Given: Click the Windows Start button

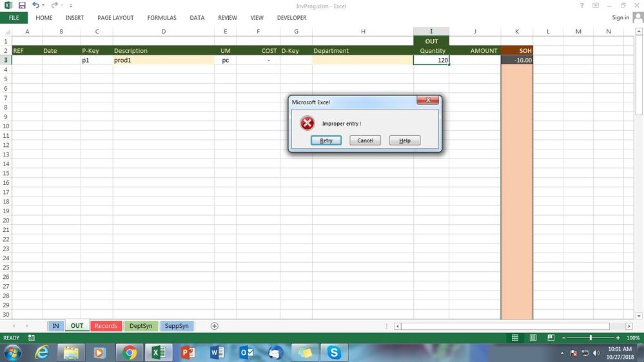Looking at the screenshot, I should pyautogui.click(x=12, y=352).
